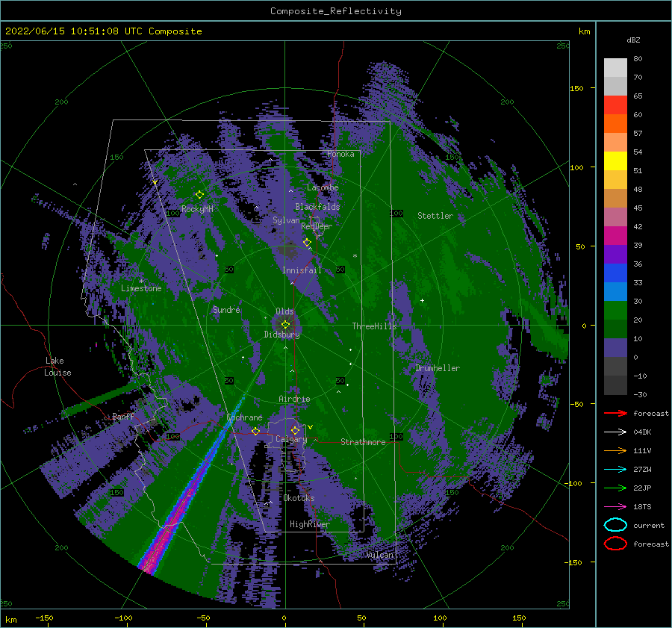Image resolution: width=672 pixels, height=628 pixels.
Task: Select the orange 57-60 dBZ color band
Action: tap(615, 123)
